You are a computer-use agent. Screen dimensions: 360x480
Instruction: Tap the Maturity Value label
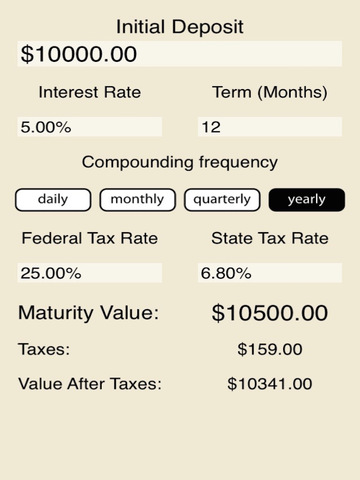[89, 313]
